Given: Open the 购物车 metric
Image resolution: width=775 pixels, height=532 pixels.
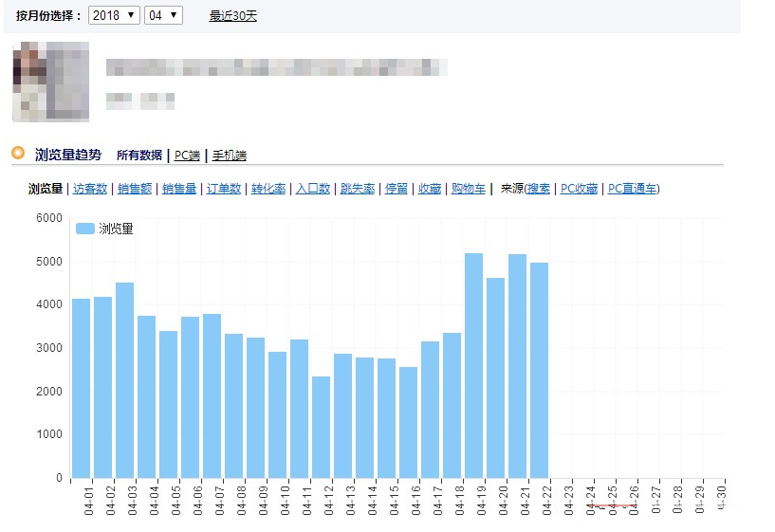Looking at the screenshot, I should (x=469, y=189).
